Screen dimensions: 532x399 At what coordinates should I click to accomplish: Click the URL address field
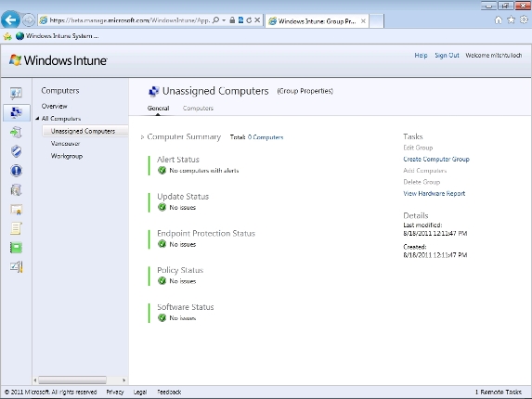(130, 20)
